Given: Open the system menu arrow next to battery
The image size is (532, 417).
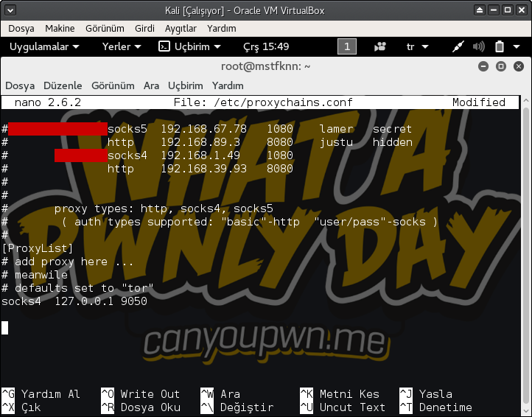Looking at the screenshot, I should point(517,46).
